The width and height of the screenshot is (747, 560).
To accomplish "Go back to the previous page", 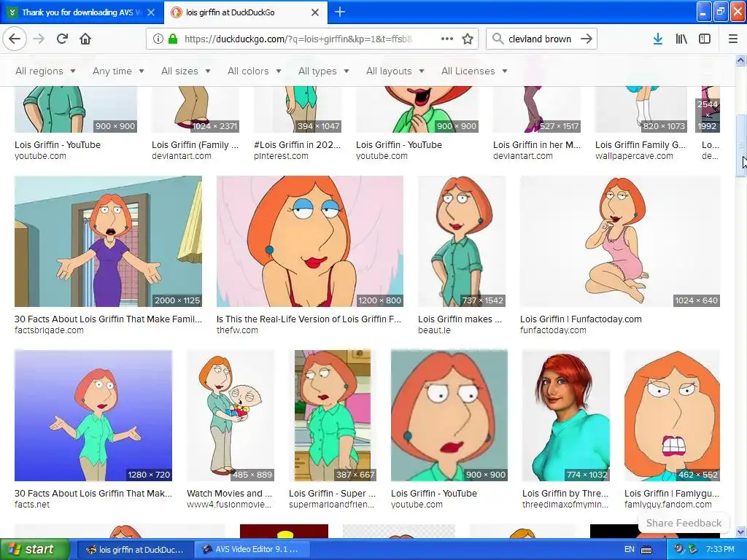I will tap(15, 39).
